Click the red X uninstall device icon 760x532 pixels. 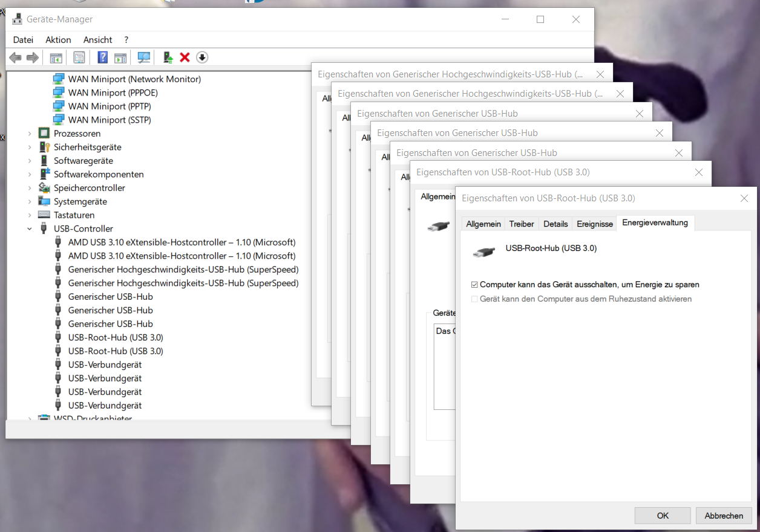[x=185, y=57]
